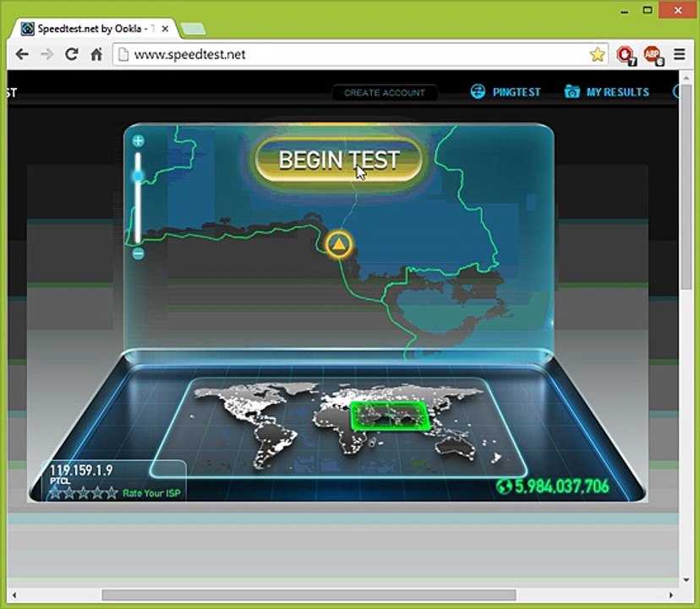Click the Rate Your ISP link
700x609 pixels.
point(151,493)
